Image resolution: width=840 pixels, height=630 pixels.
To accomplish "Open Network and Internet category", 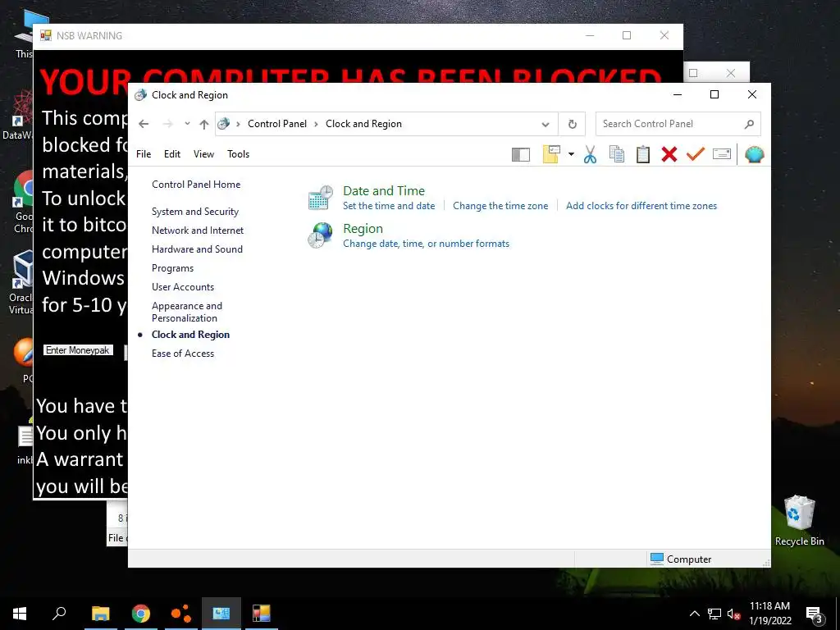I will coord(198,231).
